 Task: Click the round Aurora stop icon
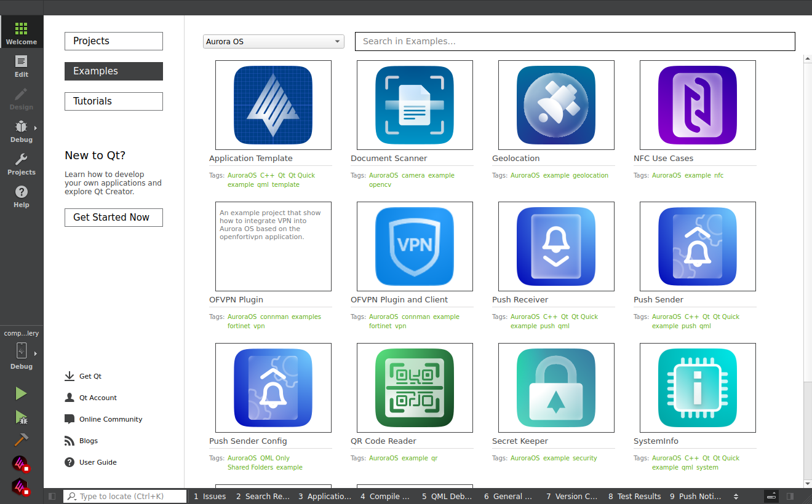(x=21, y=463)
